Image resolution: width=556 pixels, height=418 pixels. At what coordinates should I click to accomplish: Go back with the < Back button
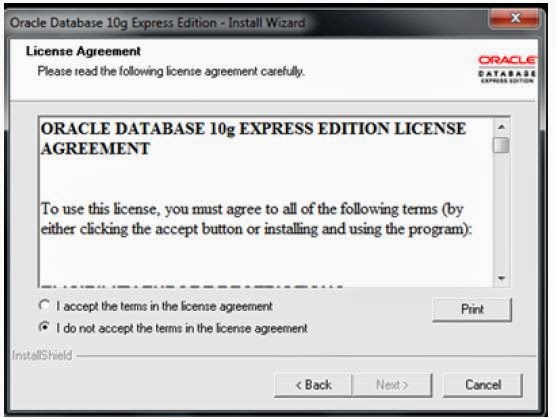[313, 385]
